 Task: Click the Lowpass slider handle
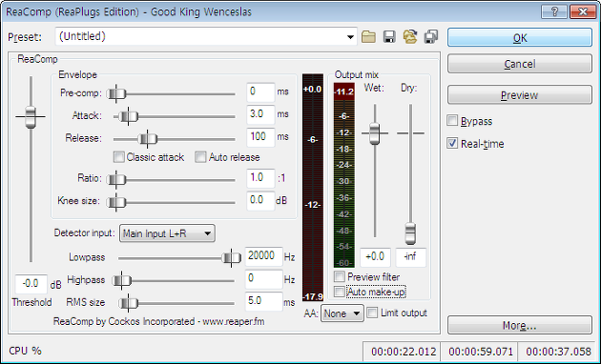point(231,258)
